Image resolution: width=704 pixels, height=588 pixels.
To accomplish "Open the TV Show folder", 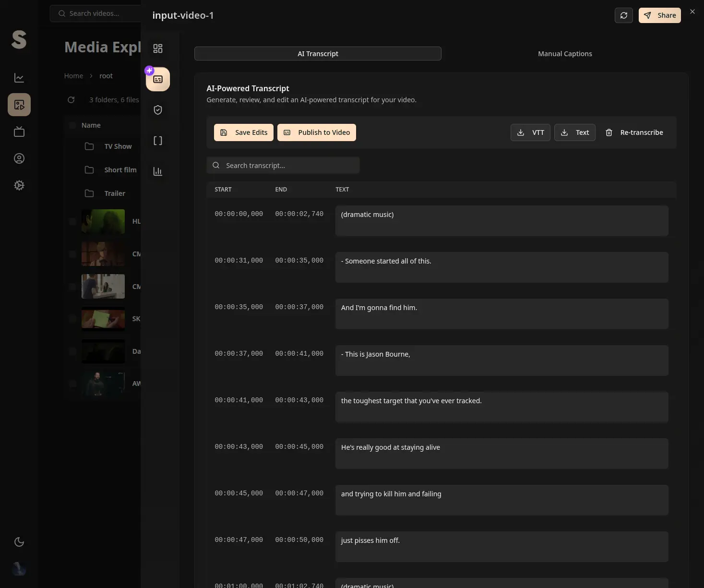I will [118, 146].
